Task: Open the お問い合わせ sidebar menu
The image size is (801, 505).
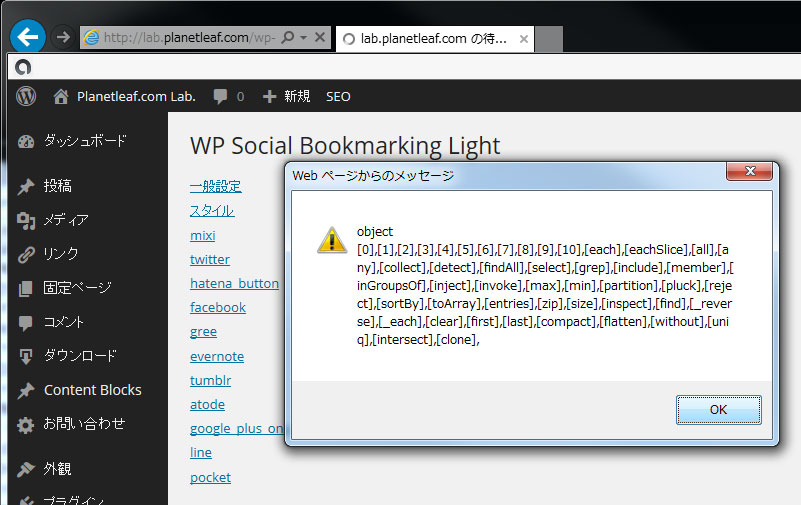Action: pyautogui.click(x=84, y=424)
